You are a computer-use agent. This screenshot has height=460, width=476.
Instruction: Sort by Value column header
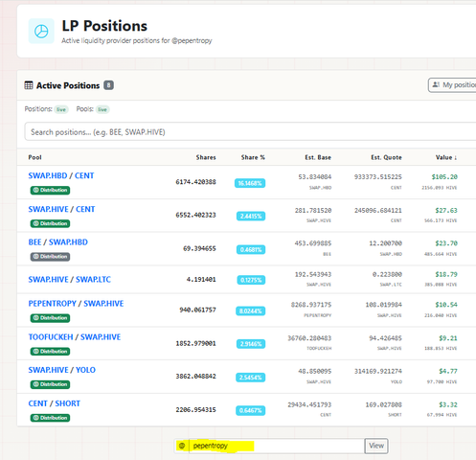click(x=446, y=157)
